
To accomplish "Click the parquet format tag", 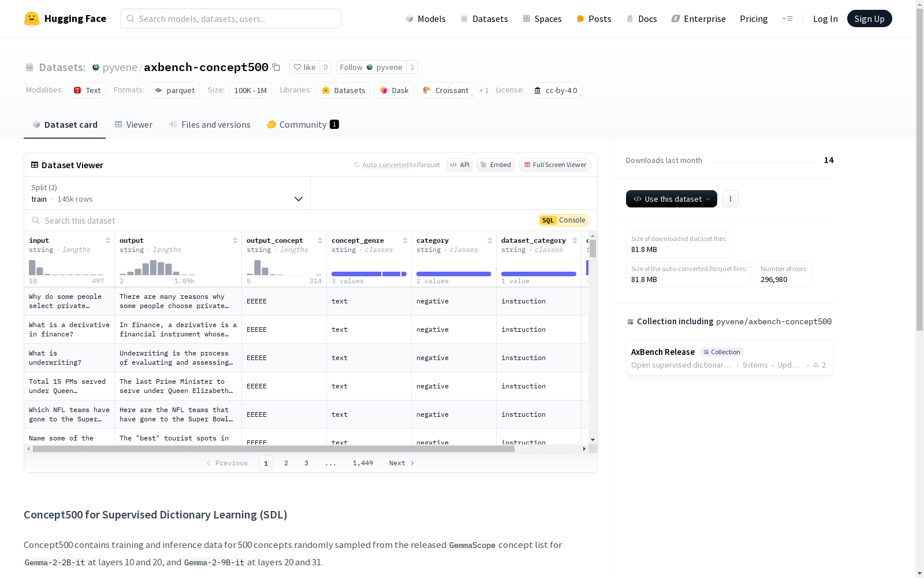I will [x=174, y=90].
